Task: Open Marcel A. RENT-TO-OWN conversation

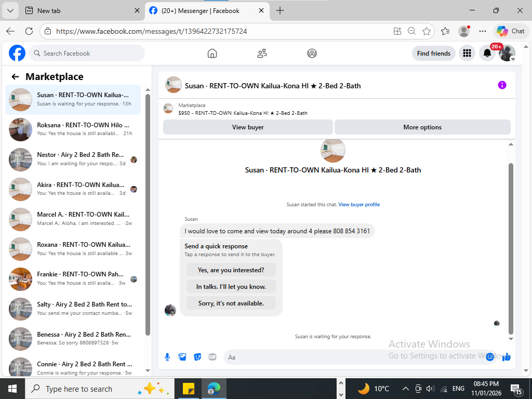Action: click(73, 219)
